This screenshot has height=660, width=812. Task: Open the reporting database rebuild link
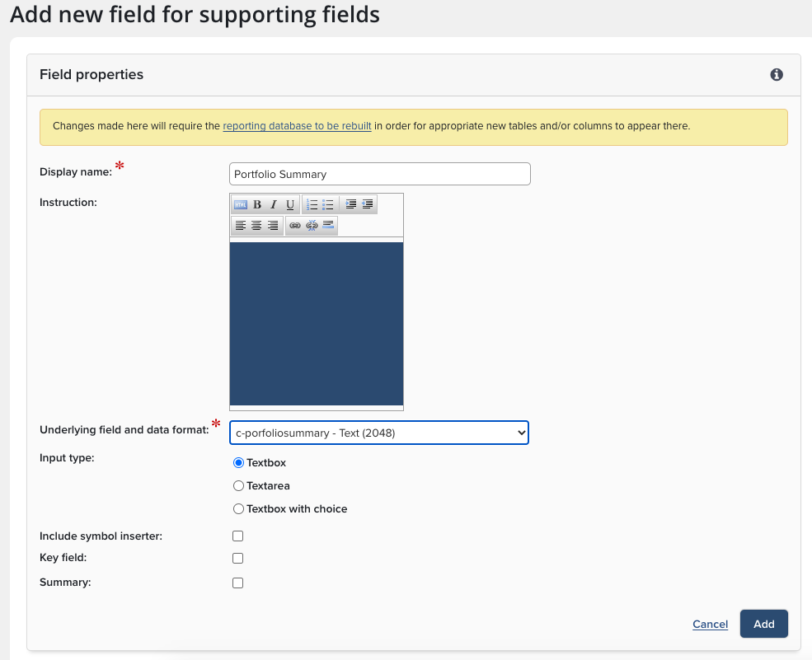297,126
